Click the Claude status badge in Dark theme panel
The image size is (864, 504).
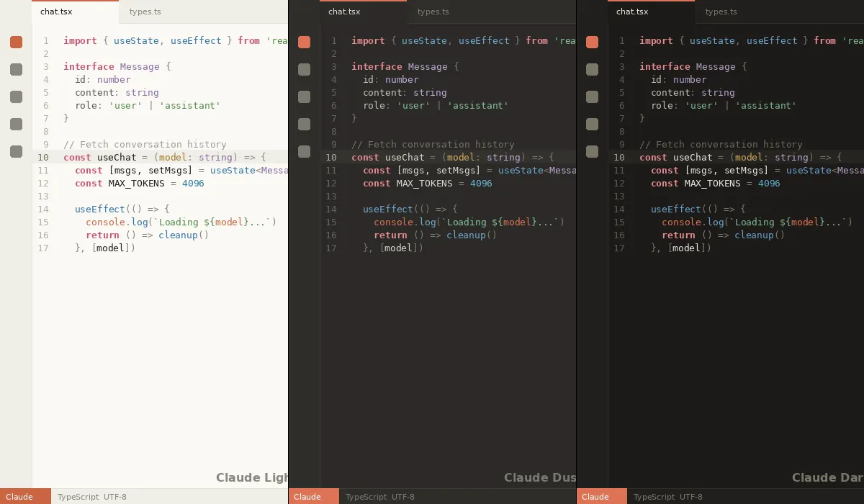[x=602, y=496]
